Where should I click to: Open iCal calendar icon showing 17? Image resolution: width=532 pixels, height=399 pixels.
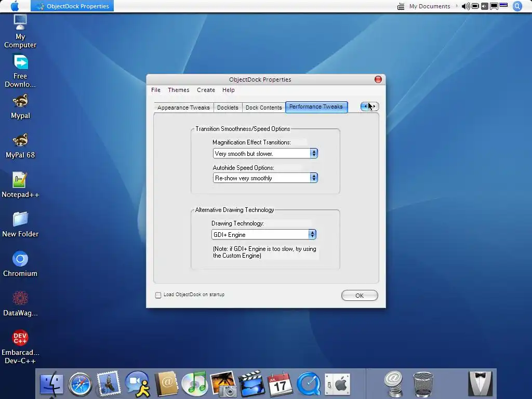pos(280,384)
